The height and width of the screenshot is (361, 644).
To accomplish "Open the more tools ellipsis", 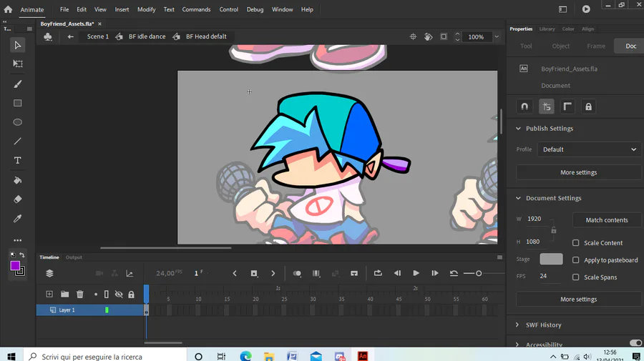I will (17, 240).
